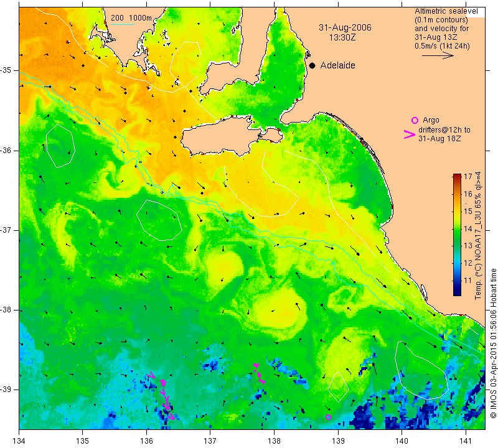
Task: Click the velocity scale reference arrow
Action: pos(438,55)
